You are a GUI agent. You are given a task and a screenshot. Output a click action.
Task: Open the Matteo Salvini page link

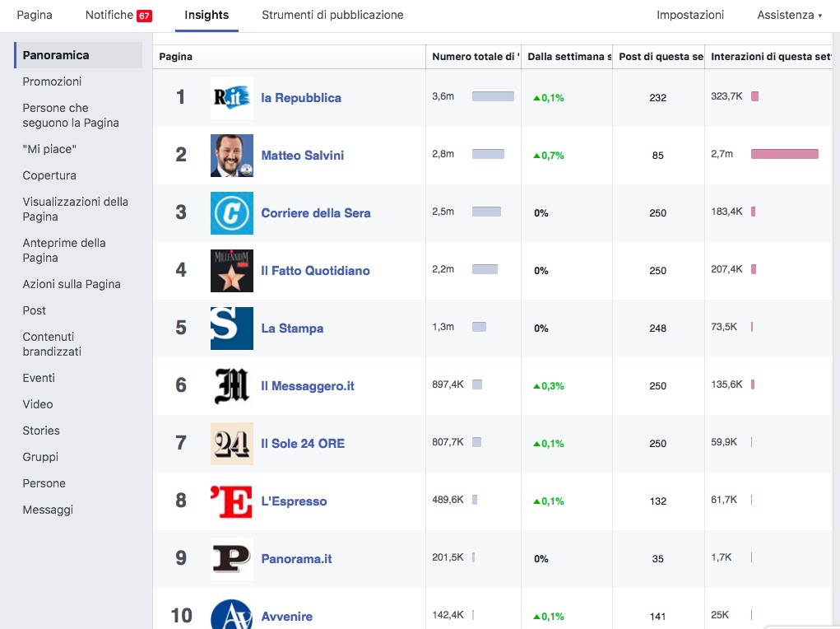(303, 156)
